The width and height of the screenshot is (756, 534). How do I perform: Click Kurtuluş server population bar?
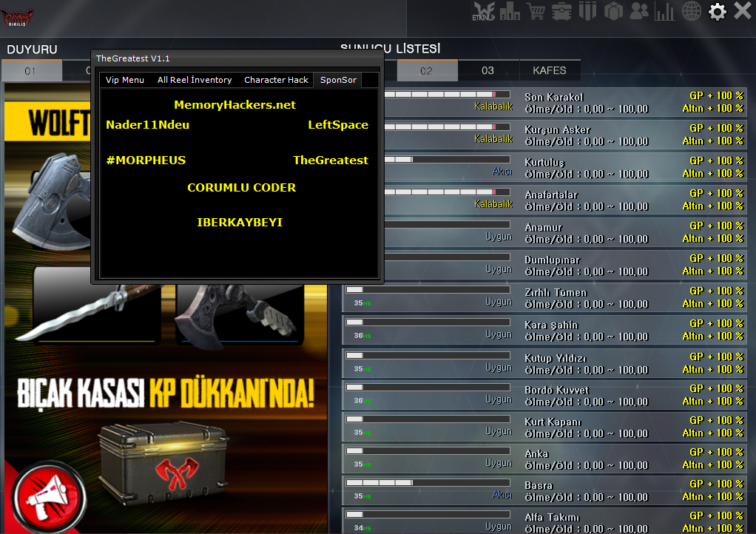pos(447,160)
